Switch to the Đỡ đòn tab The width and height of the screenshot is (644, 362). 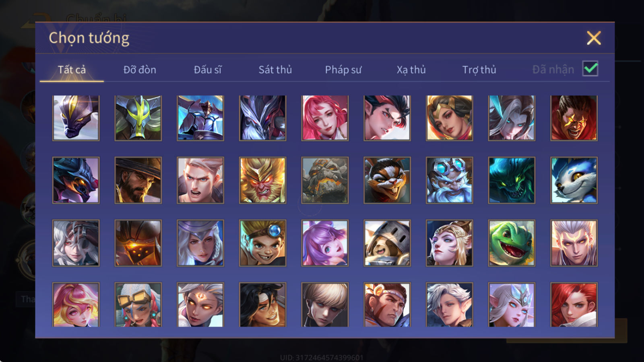[x=140, y=70]
